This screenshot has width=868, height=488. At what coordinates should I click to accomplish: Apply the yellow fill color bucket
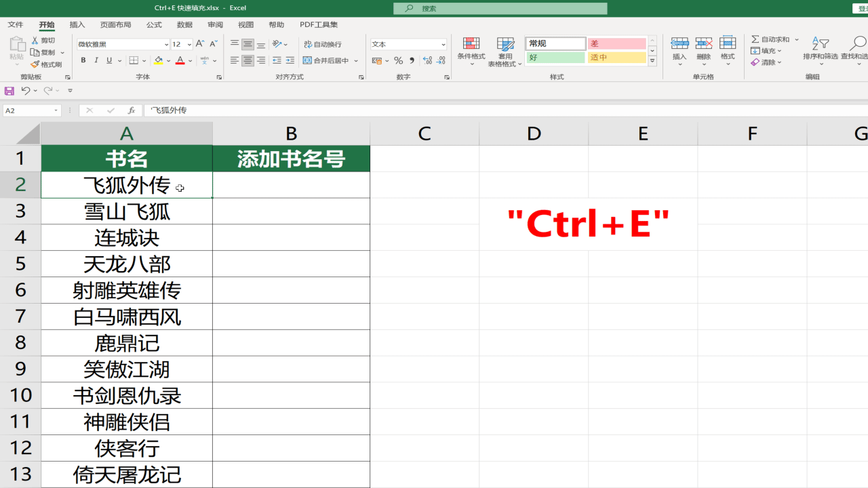click(x=159, y=60)
